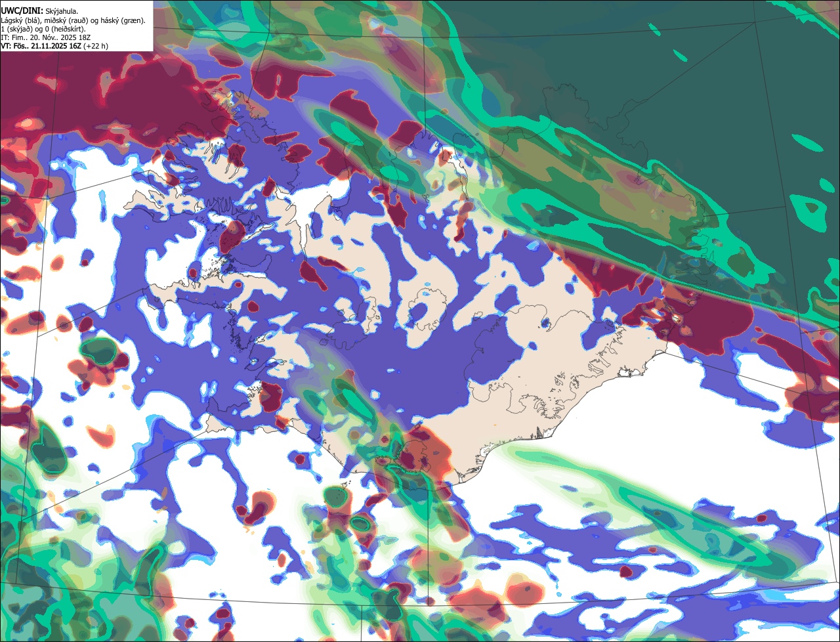The height and width of the screenshot is (642, 840).
Task: Select the legend line "Lágský (blá), miðský (rauð) og háský (græn)."
Action: (73, 20)
